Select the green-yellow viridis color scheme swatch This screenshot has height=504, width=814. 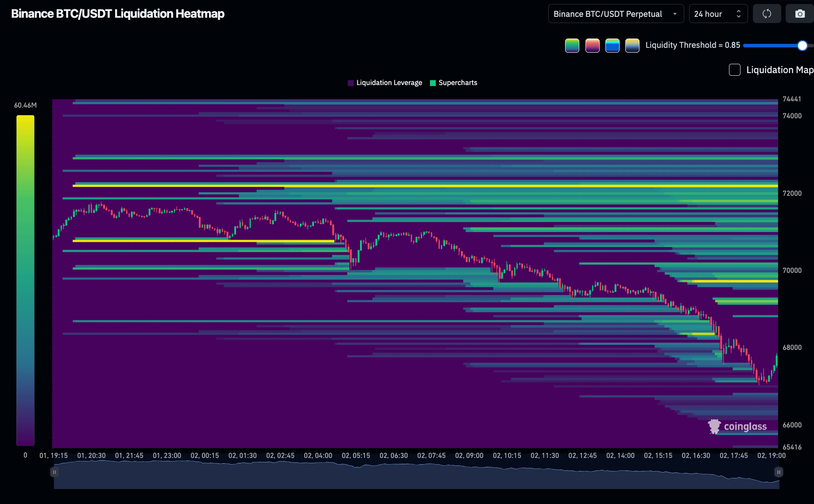coord(572,45)
